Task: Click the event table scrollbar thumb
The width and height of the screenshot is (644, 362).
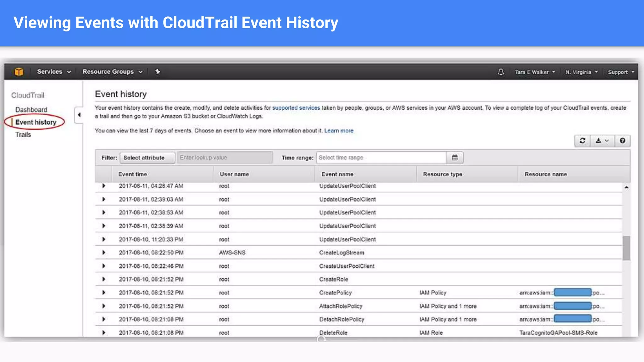Action: [626, 248]
